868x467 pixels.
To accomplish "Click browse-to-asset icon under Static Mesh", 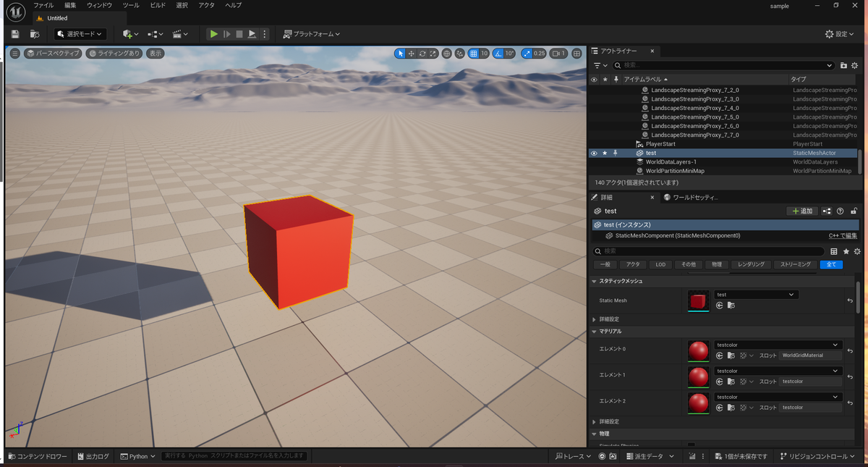I will [731, 306].
